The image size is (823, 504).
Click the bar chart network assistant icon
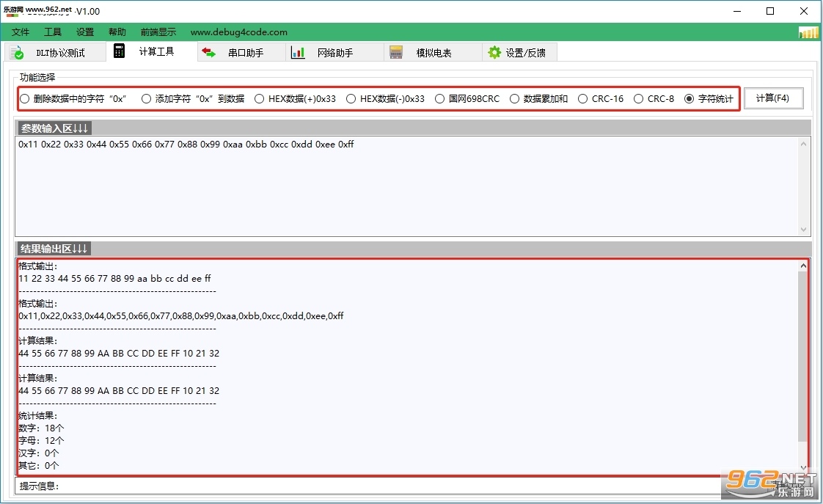pos(298,53)
